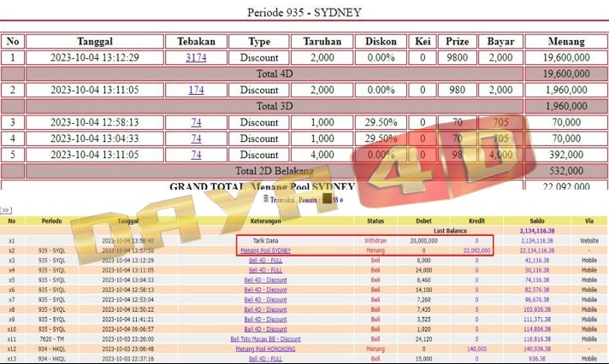Open Beli 4D - FULL in row x13
The image size is (609, 364).
coord(265,359)
